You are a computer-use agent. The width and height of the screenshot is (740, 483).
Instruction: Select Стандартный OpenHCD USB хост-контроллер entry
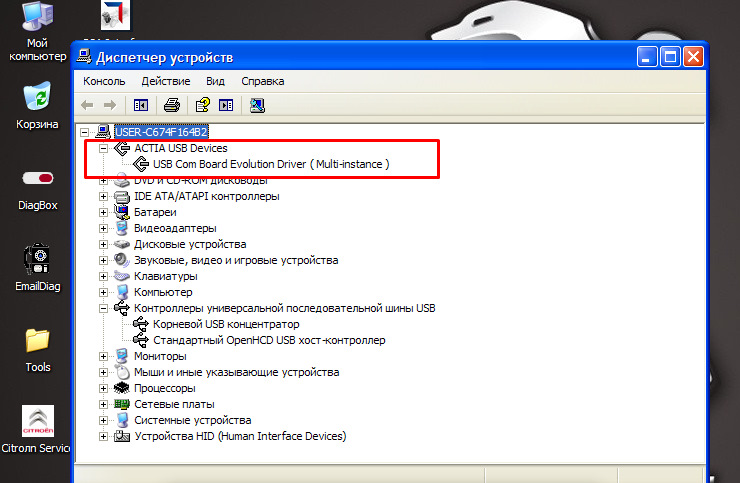[x=269, y=340]
